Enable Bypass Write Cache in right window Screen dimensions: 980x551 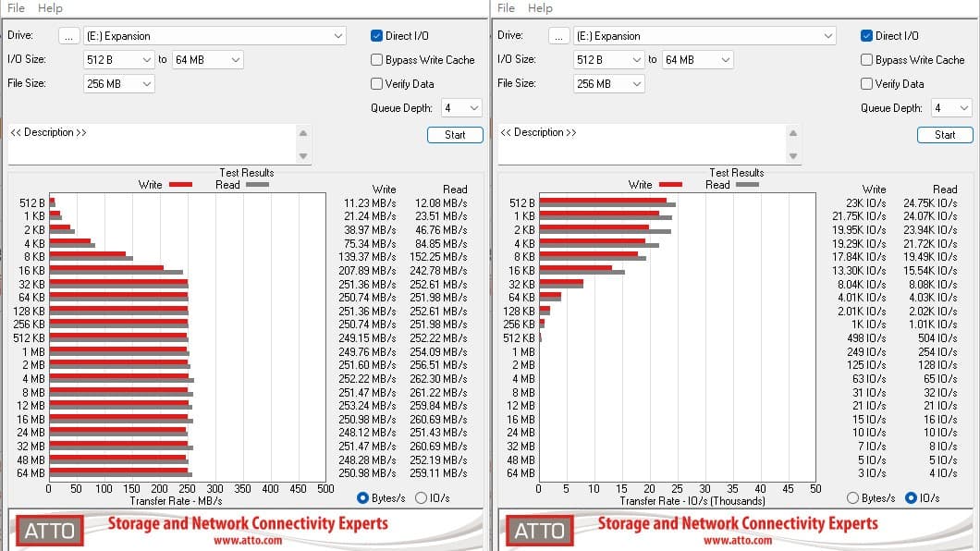pos(866,60)
